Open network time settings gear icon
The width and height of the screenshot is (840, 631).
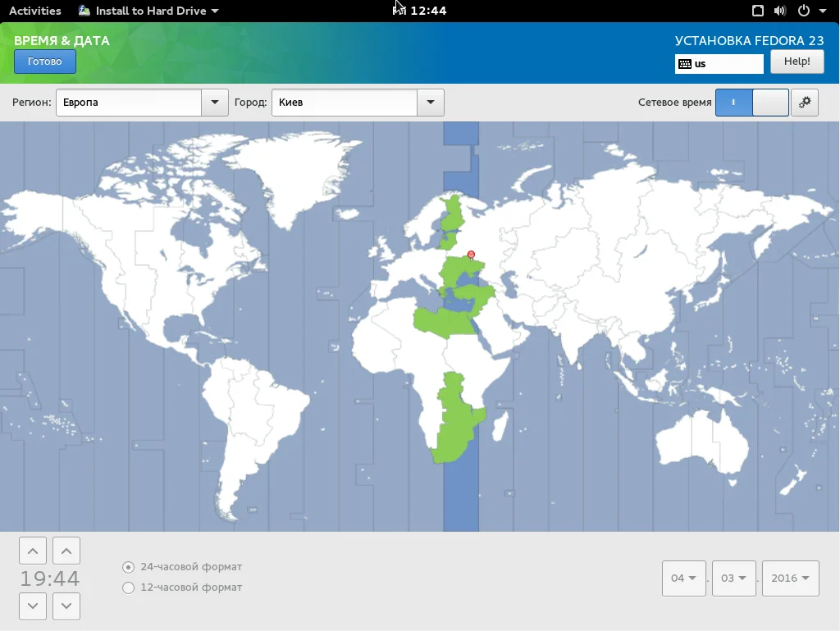[x=804, y=103]
